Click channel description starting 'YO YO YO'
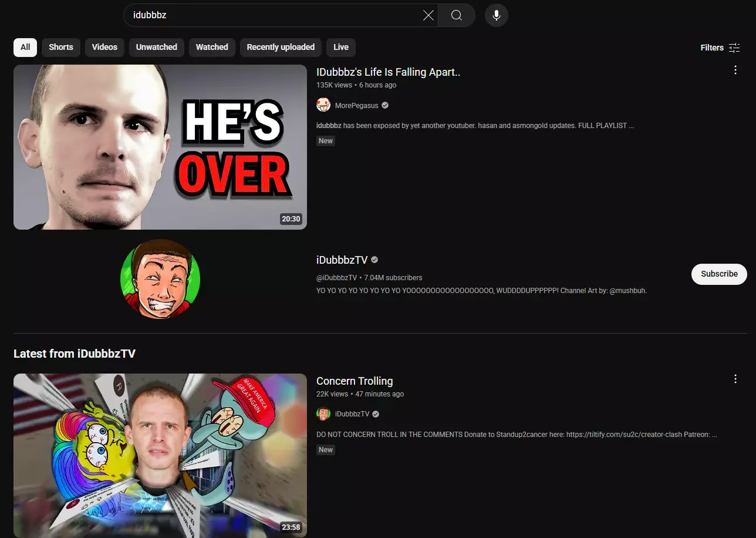The height and width of the screenshot is (538, 756). [x=481, y=291]
